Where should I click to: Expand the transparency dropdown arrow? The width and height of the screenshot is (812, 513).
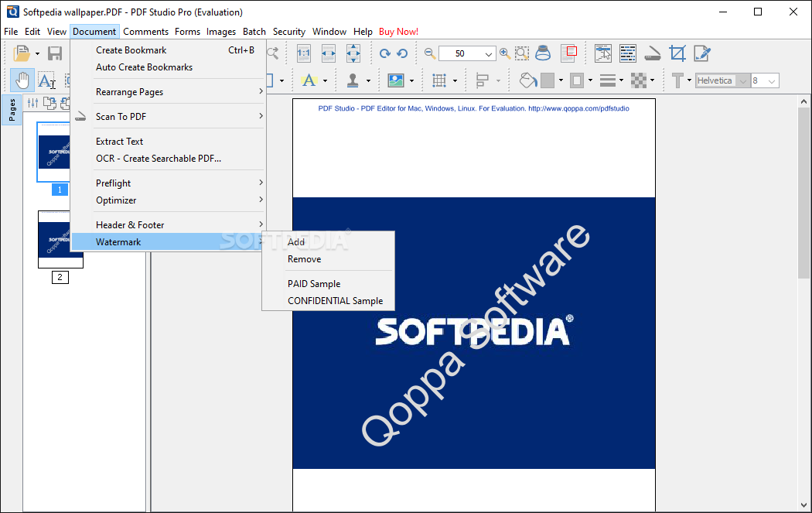pyautogui.click(x=652, y=80)
